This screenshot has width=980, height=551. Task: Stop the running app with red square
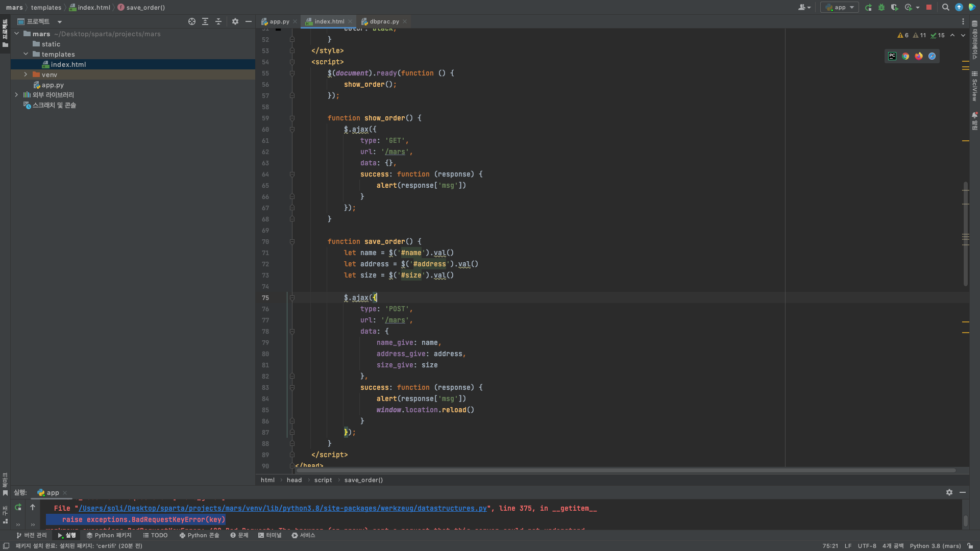click(x=929, y=8)
